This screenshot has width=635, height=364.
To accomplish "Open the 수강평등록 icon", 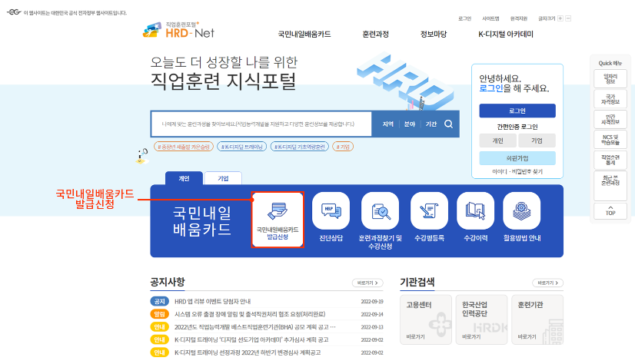I will click(x=429, y=211).
